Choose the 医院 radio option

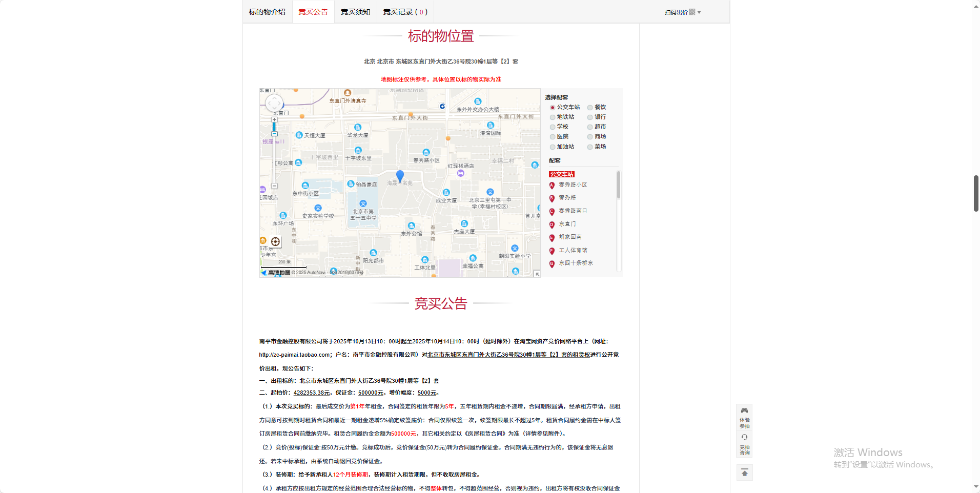(x=553, y=137)
